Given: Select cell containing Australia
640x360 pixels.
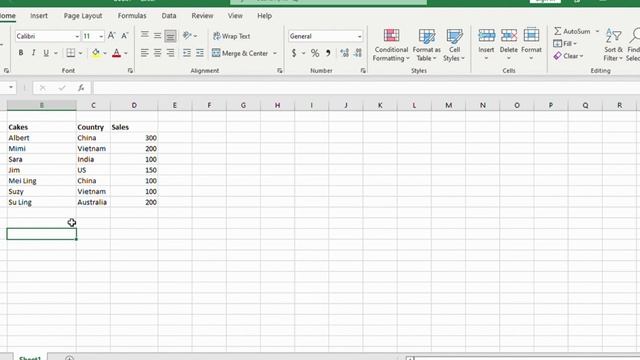Looking at the screenshot, I should click(x=93, y=202).
